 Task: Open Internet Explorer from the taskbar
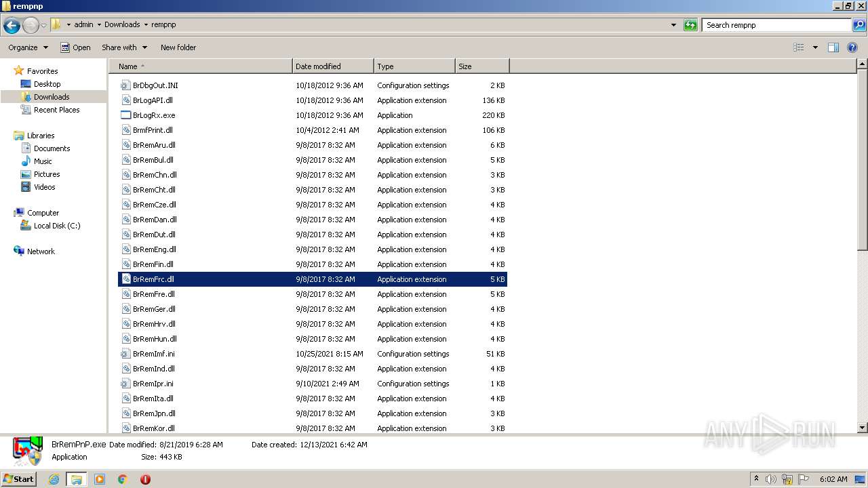(54, 479)
